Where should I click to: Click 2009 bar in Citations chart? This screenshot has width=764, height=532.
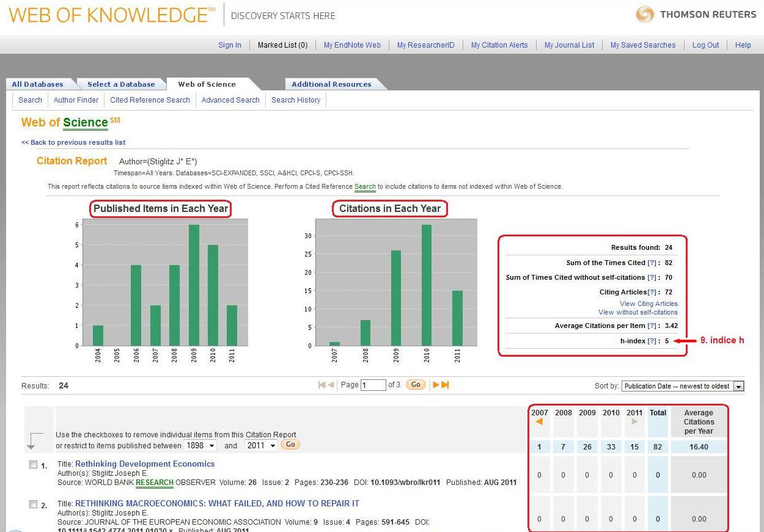click(396, 298)
